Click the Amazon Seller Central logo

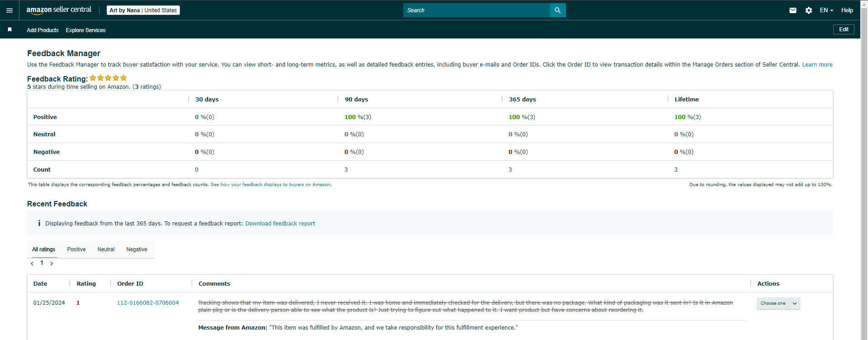(x=59, y=10)
